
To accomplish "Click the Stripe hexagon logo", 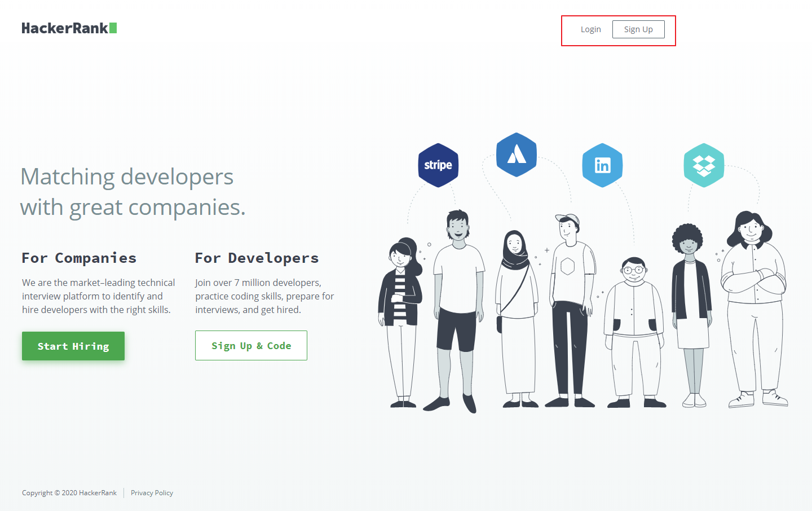I will pyautogui.click(x=438, y=165).
